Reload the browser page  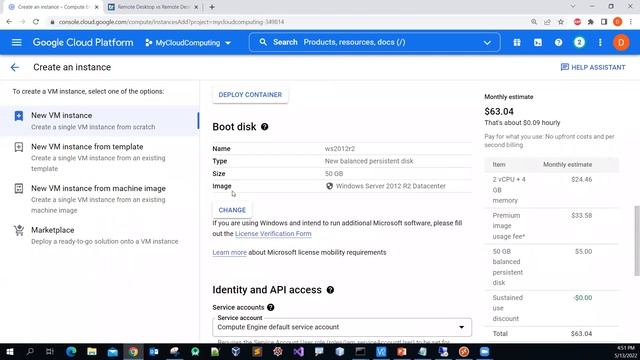point(36,22)
